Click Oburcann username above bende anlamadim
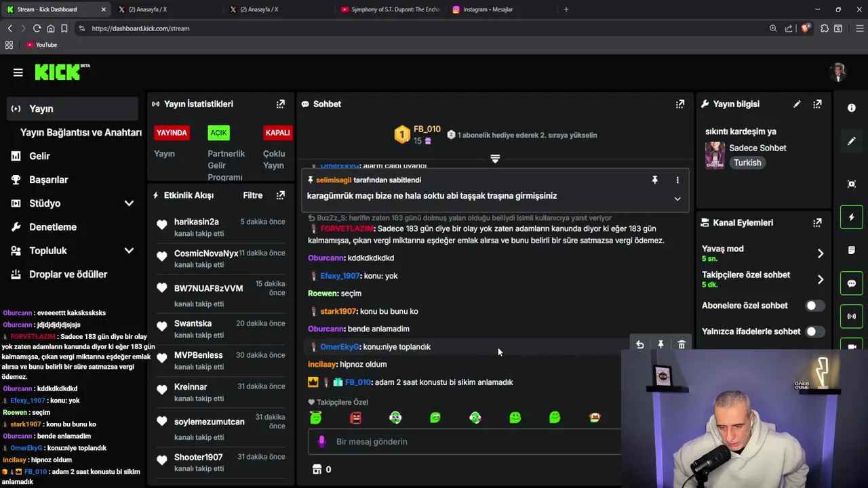This screenshot has width=868, height=488. (325, 329)
